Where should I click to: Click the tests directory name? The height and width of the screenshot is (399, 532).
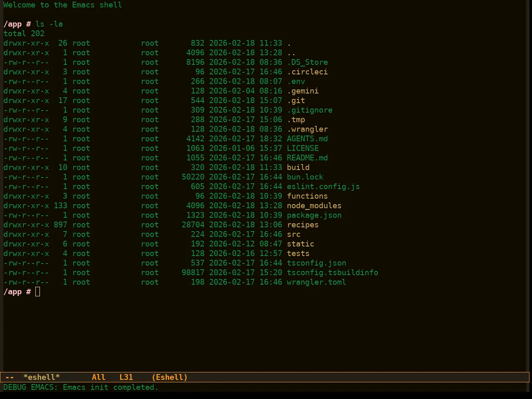pyautogui.click(x=298, y=254)
